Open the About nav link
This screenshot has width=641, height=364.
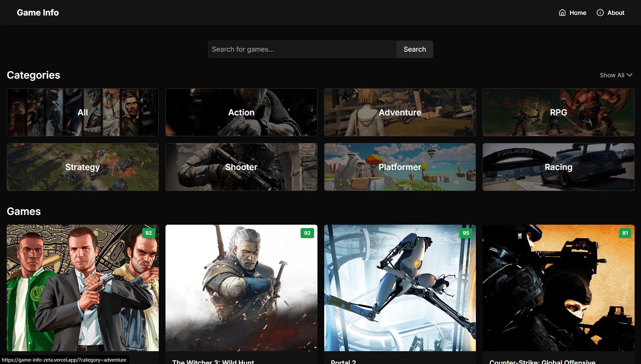tap(611, 12)
